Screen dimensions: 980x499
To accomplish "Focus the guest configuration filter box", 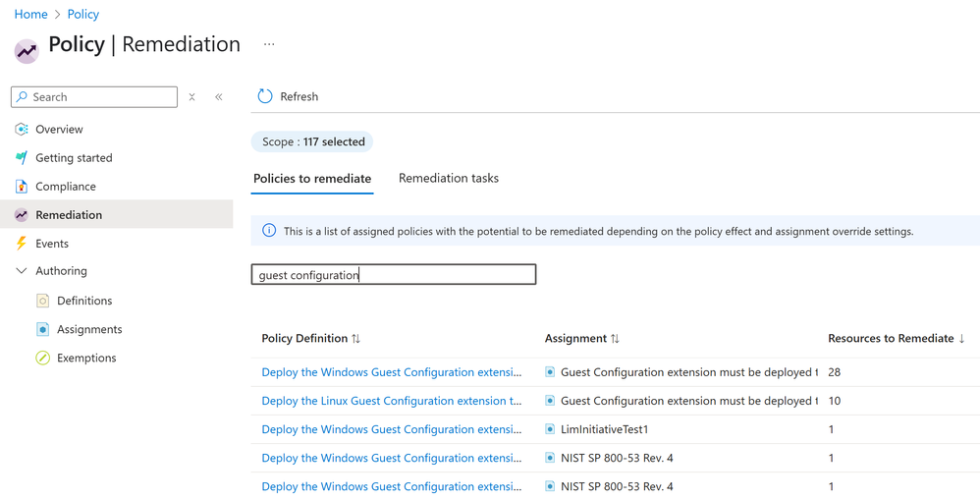I will [394, 274].
